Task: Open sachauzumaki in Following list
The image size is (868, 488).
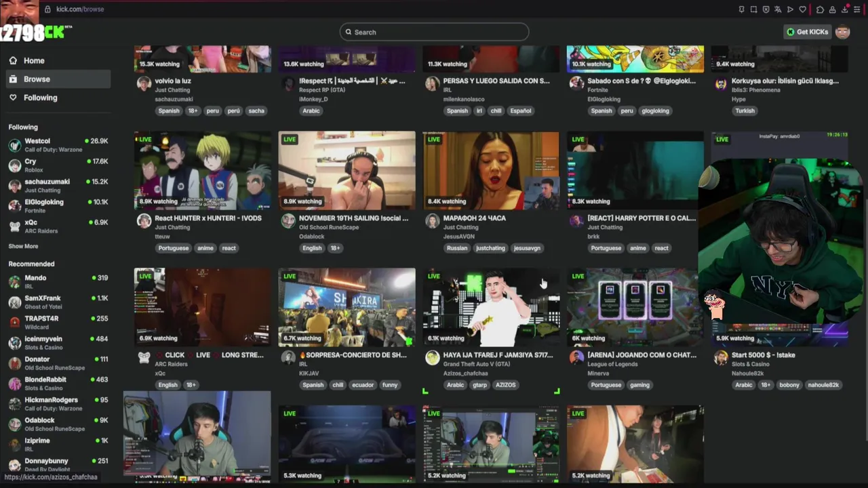Action: (x=58, y=186)
